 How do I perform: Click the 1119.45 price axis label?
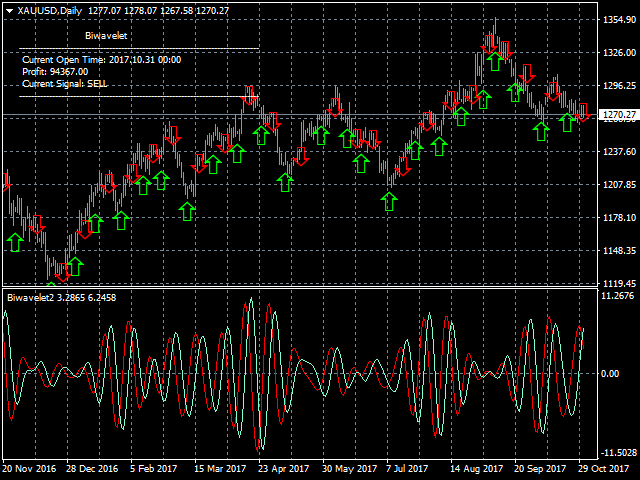(x=619, y=283)
